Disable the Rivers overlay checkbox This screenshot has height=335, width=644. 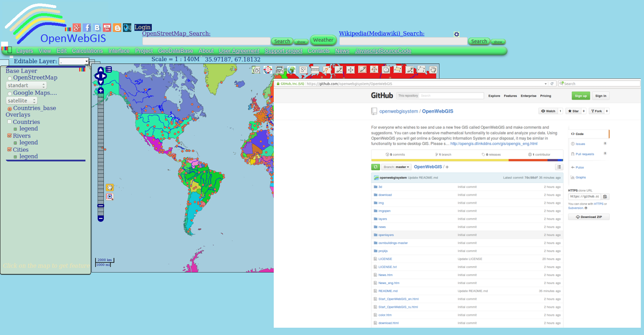9,136
